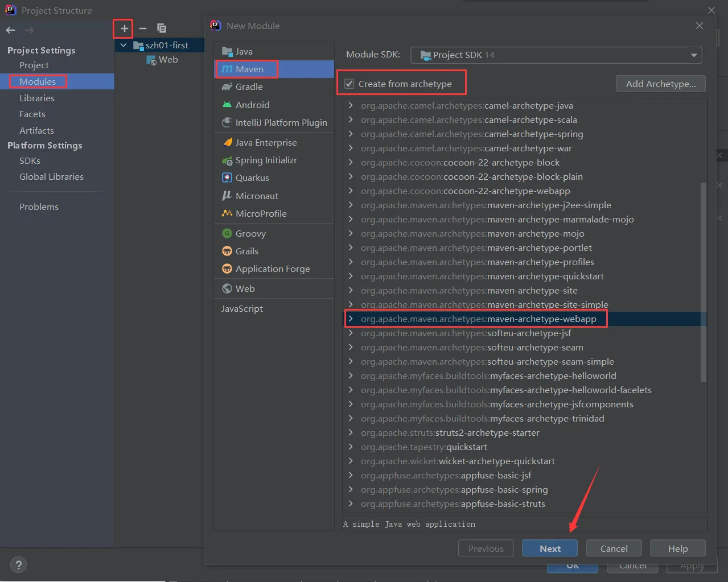The height and width of the screenshot is (582, 728).
Task: Open Global Libraries settings
Action: [51, 176]
